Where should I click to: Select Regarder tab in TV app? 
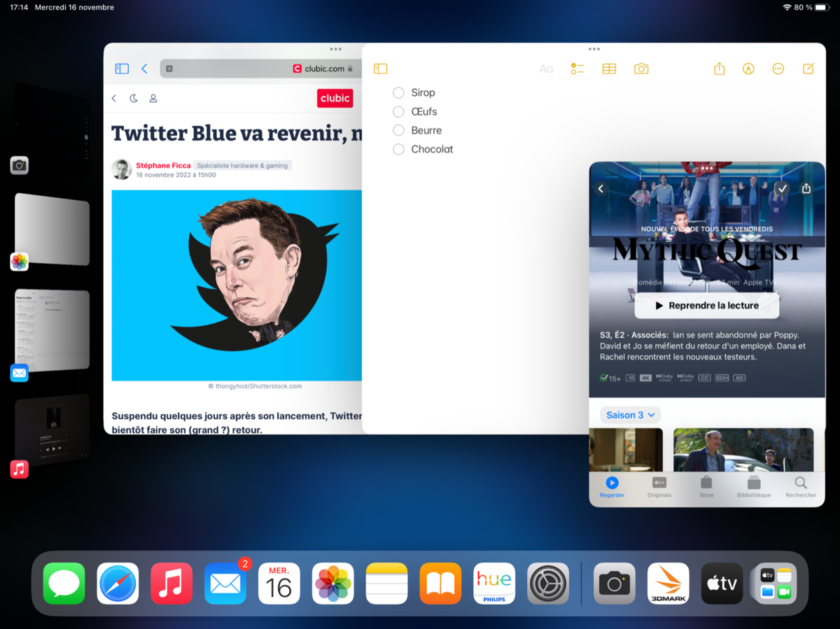coord(612,487)
